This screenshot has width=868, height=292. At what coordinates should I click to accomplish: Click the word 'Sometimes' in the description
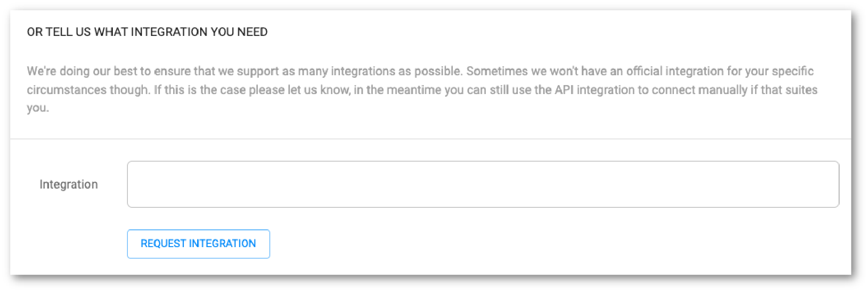pyautogui.click(x=497, y=71)
